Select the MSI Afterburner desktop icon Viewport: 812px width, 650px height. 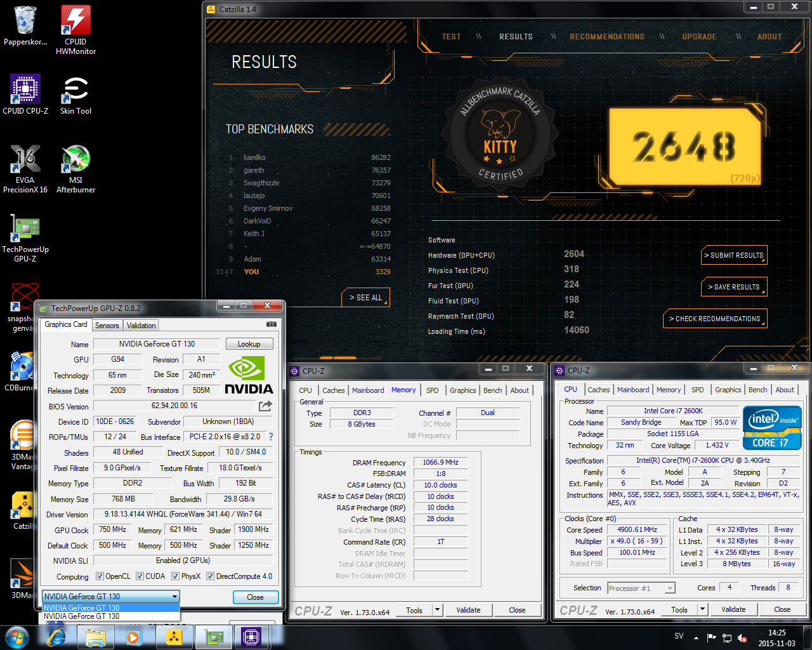click(75, 168)
